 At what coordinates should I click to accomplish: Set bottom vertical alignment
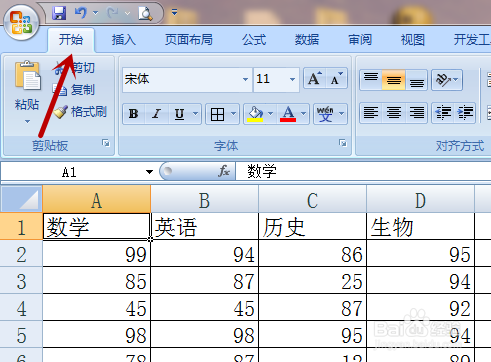coord(416,80)
